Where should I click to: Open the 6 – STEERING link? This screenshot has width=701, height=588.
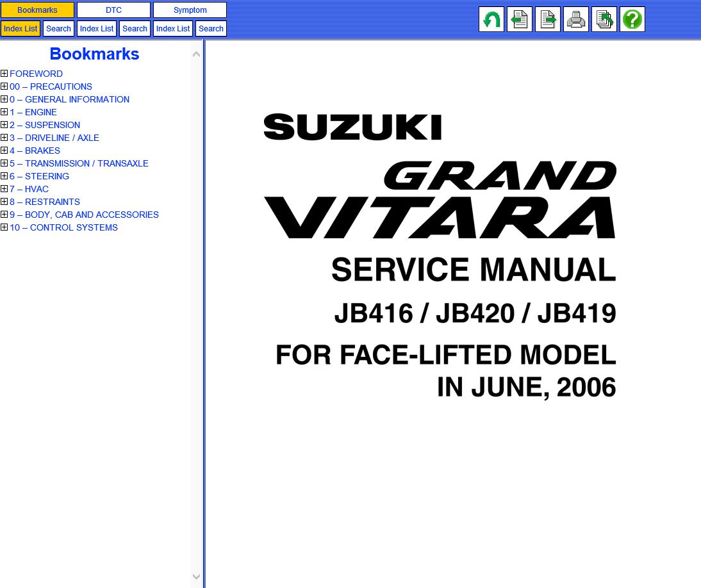[x=39, y=176]
